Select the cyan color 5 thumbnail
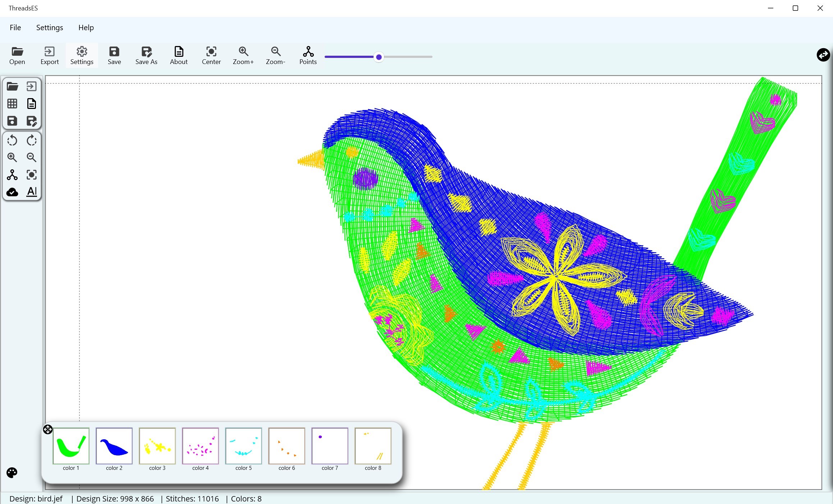 243,446
